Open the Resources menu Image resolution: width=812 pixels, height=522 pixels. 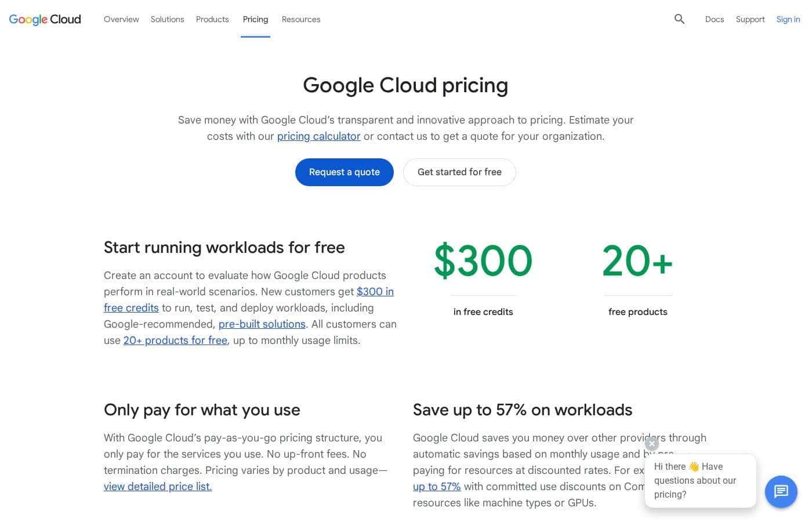tap(301, 19)
